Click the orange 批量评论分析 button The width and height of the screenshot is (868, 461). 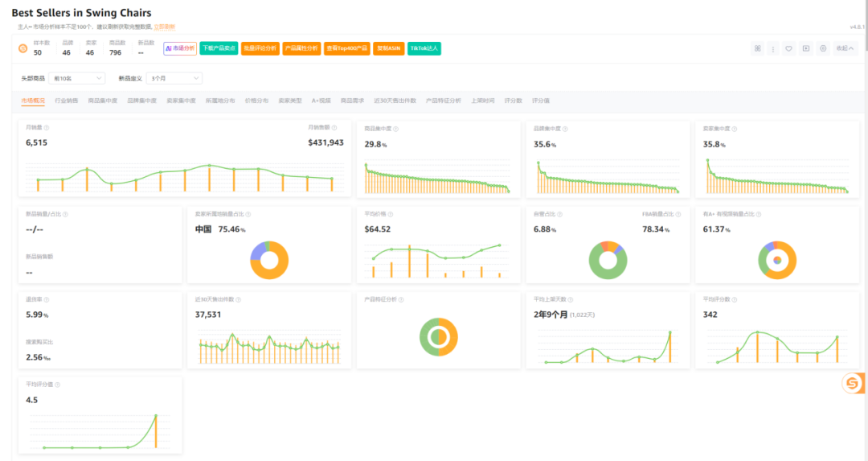(x=260, y=49)
